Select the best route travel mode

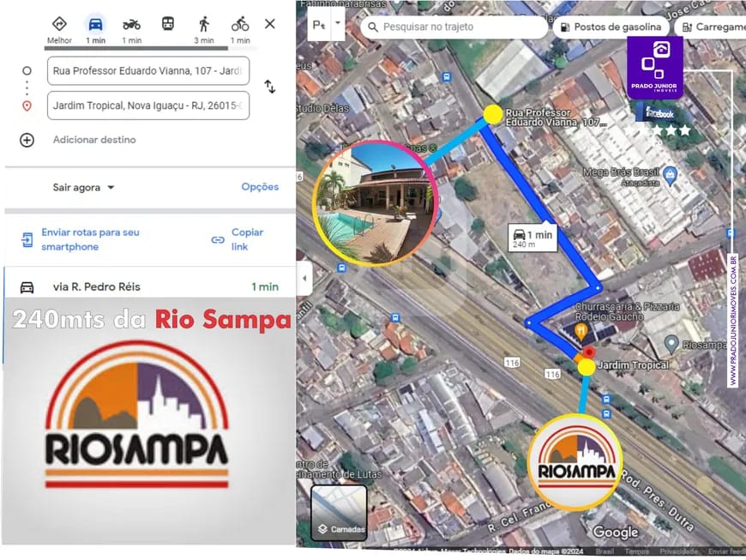point(59,29)
